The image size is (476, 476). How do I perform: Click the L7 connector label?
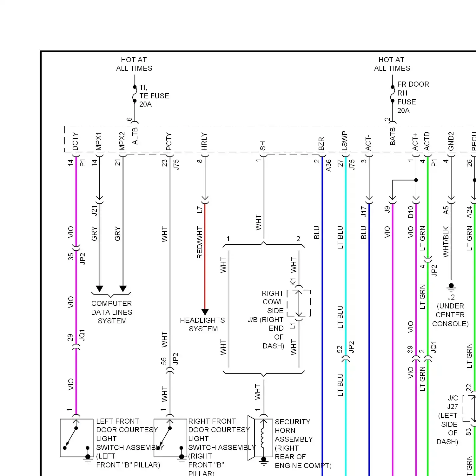[x=200, y=210]
